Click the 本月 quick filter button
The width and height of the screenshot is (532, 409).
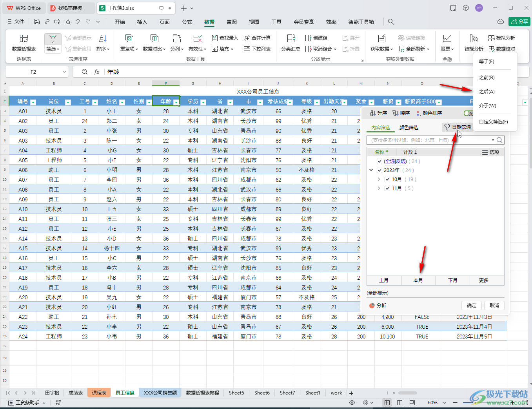pos(418,281)
